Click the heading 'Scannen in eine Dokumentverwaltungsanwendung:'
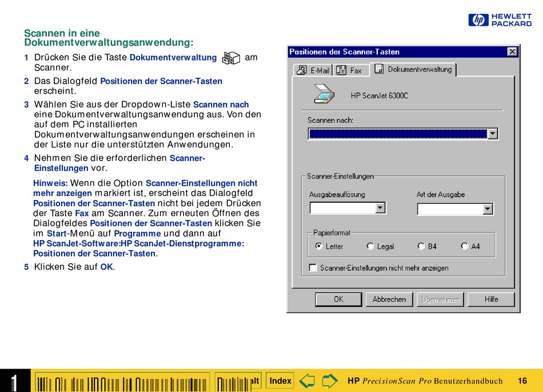Image resolution: width=543 pixels, height=392 pixels. click(109, 38)
